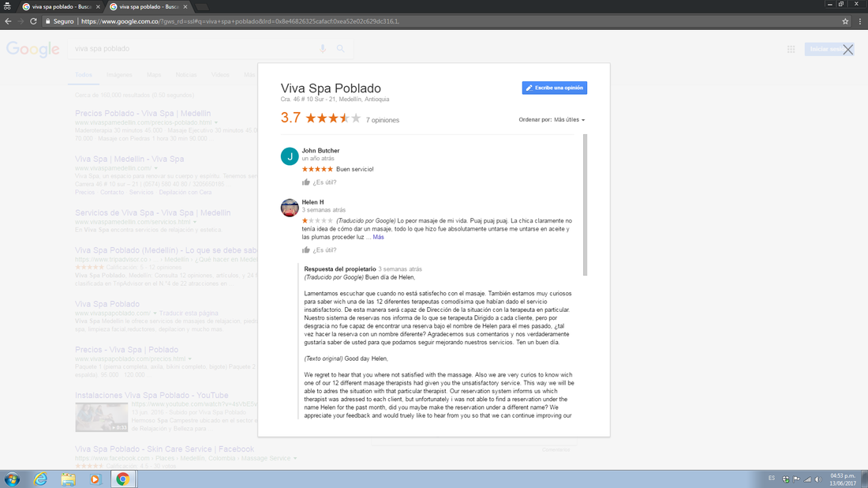This screenshot has height=488, width=868.
Task: Click the browser address bar URL
Action: 240,21
